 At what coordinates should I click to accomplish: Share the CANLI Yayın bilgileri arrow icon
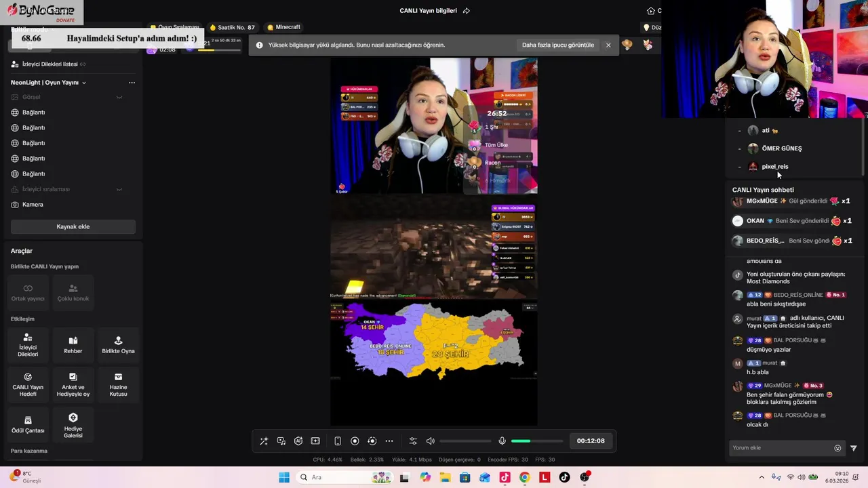(467, 11)
